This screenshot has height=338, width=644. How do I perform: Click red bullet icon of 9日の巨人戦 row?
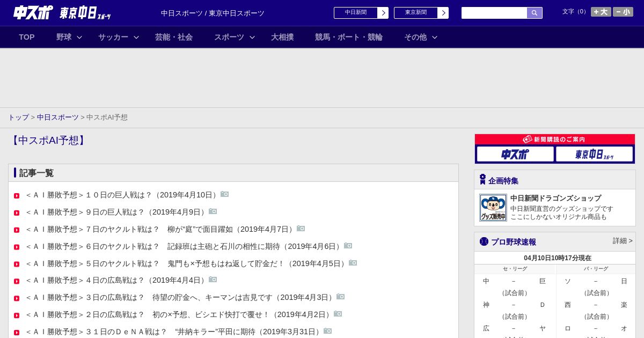coord(17,213)
